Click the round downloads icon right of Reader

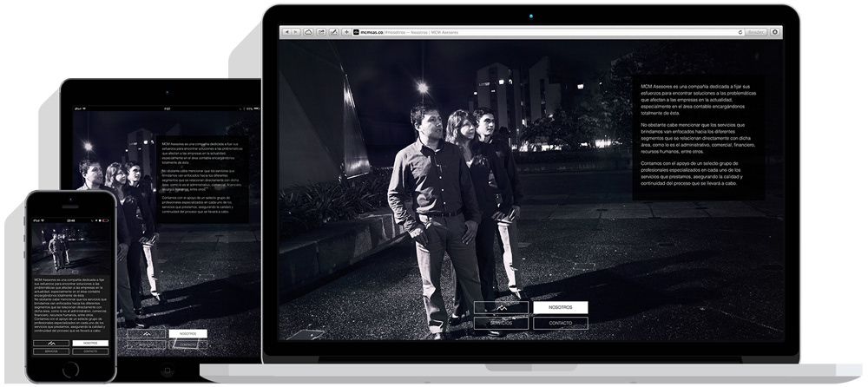774,32
